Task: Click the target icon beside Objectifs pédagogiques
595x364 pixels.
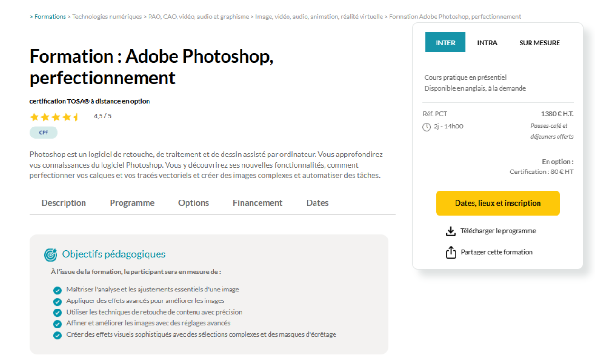Action: pyautogui.click(x=50, y=255)
